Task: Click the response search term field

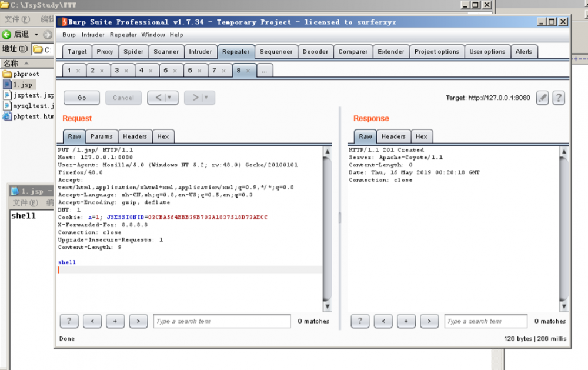Action: [x=486, y=321]
